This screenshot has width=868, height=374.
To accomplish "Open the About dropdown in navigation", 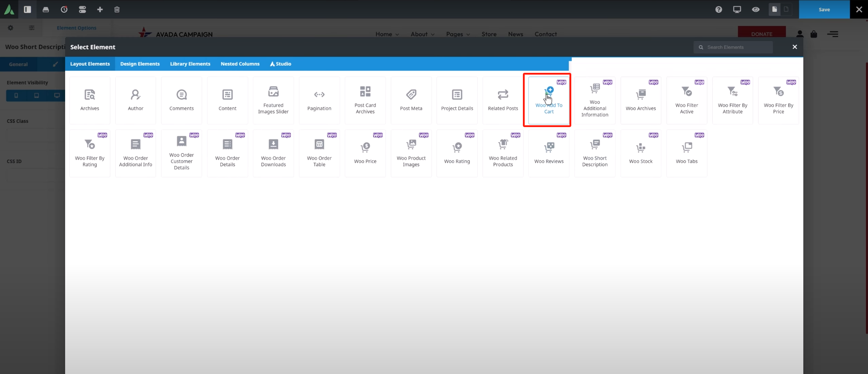I will (x=422, y=34).
